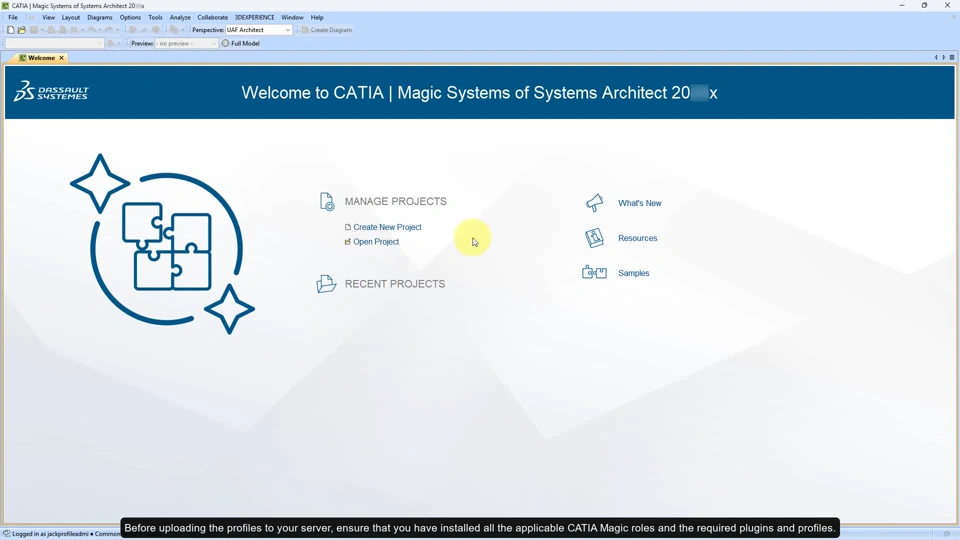The width and height of the screenshot is (960, 540).
Task: Click the Welcome tab's page icon
Action: click(x=23, y=58)
